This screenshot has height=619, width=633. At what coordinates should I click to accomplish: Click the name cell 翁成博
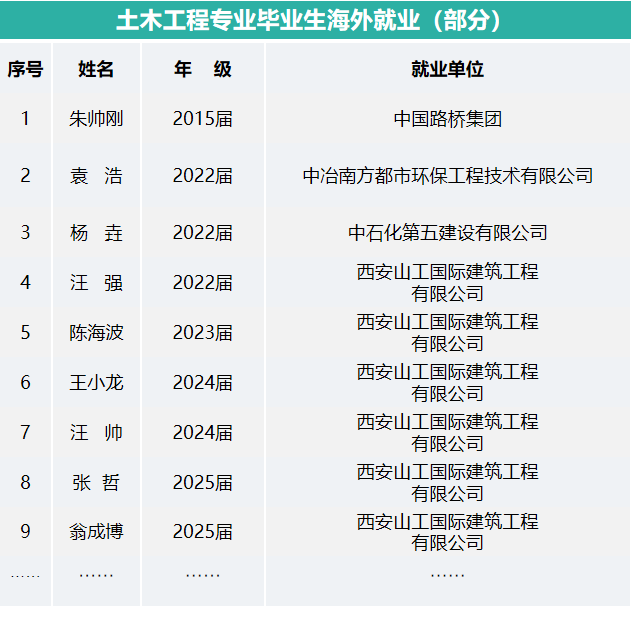pos(96,532)
